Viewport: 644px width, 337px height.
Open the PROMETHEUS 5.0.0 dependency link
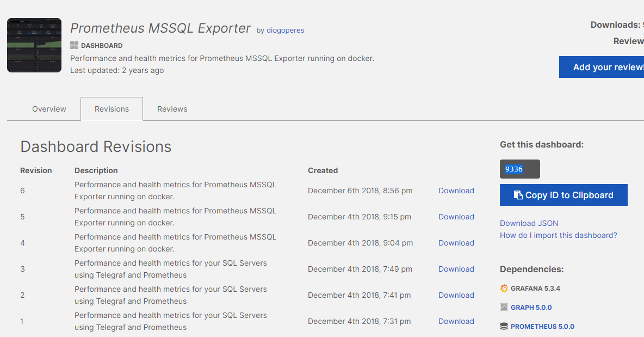click(542, 326)
